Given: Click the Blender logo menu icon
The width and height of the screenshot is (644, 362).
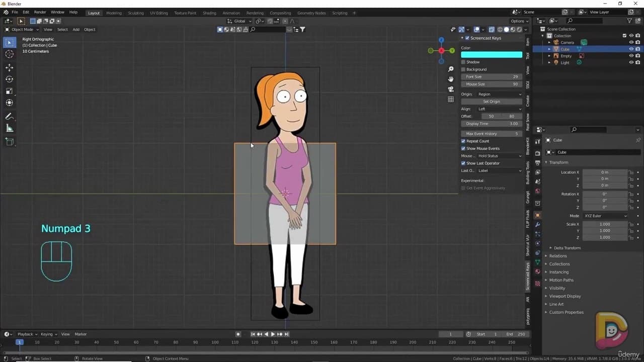Looking at the screenshot, I should pyautogui.click(x=6, y=12).
